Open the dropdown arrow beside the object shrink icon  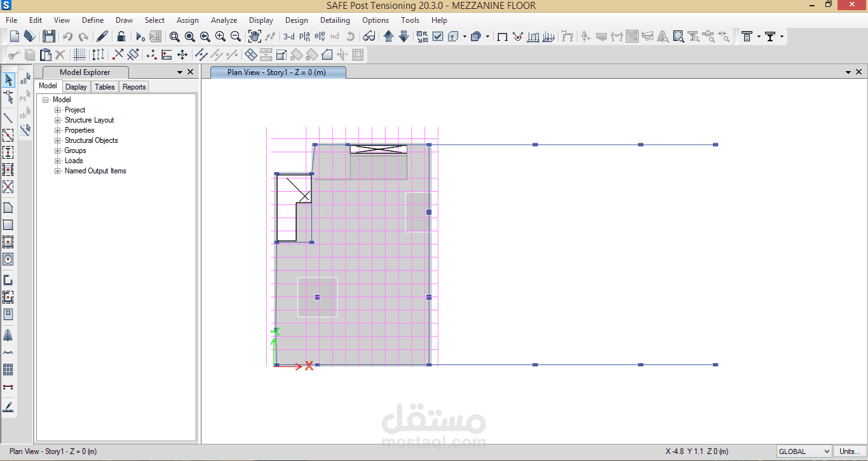tap(487, 36)
